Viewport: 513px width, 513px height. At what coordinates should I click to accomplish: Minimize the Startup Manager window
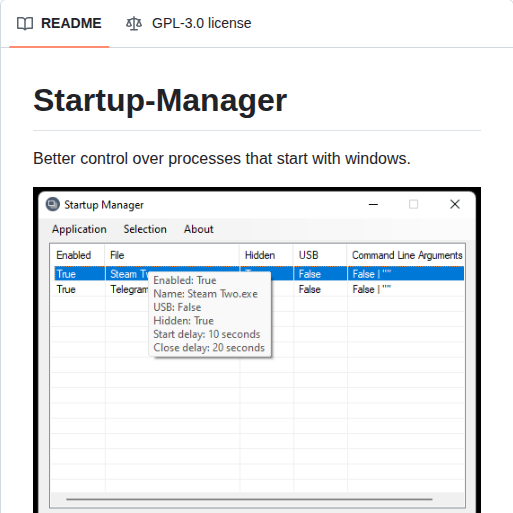click(373, 204)
